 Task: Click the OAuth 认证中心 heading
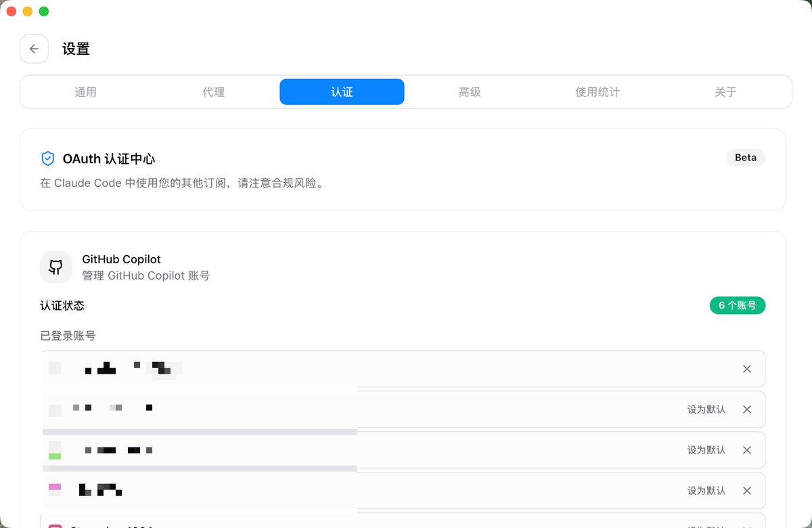tap(109, 159)
